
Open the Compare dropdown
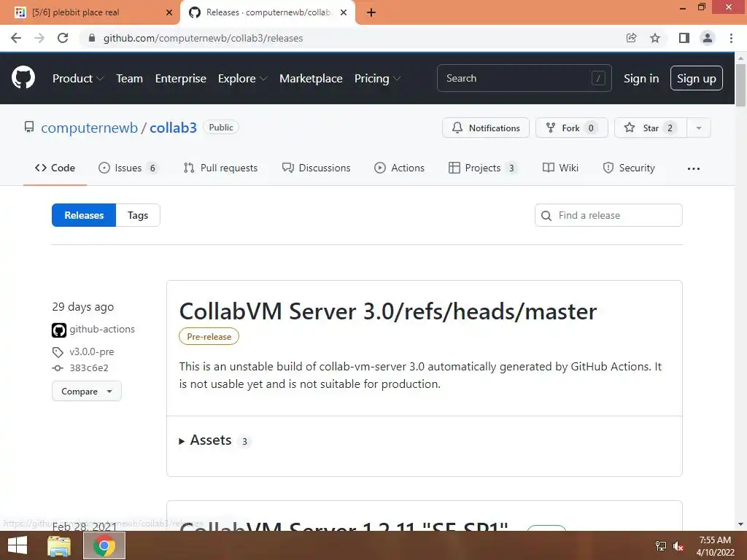tap(87, 392)
